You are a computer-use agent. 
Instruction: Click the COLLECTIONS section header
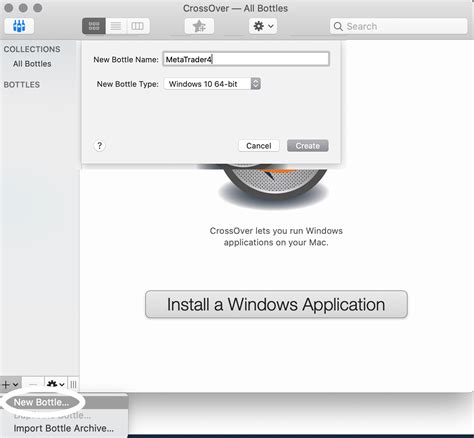click(x=32, y=49)
